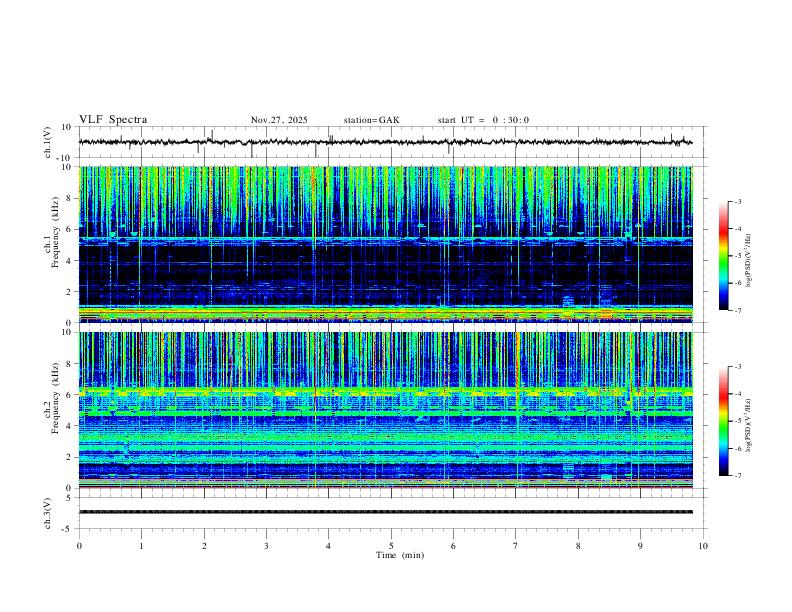
Task: Click time axis tick label "2"
Action: 204,546
